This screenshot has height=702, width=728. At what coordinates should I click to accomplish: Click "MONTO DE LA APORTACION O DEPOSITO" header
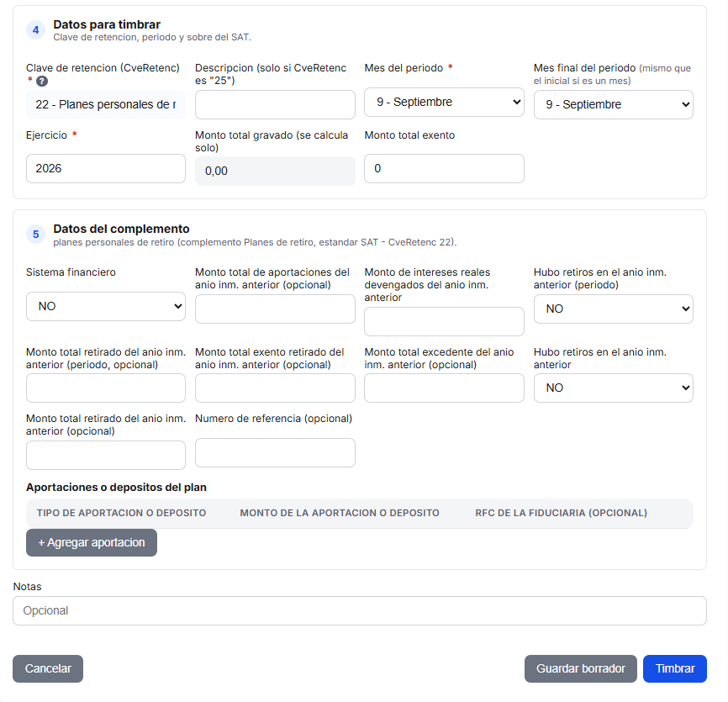(x=340, y=513)
